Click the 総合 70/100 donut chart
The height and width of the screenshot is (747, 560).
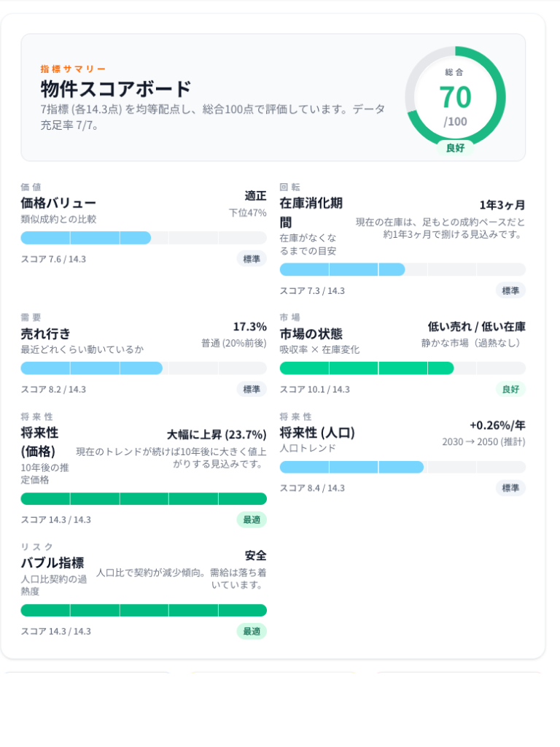456,97
